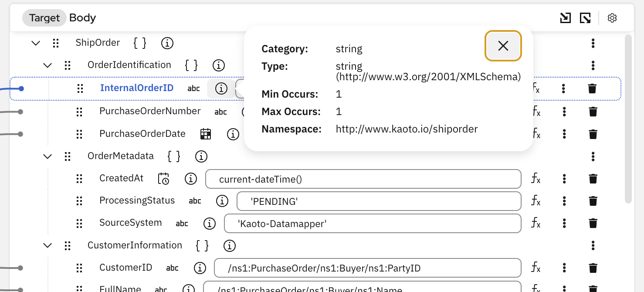
Task: Open PurchaseOrderDate kebab menu
Action: pyautogui.click(x=564, y=134)
